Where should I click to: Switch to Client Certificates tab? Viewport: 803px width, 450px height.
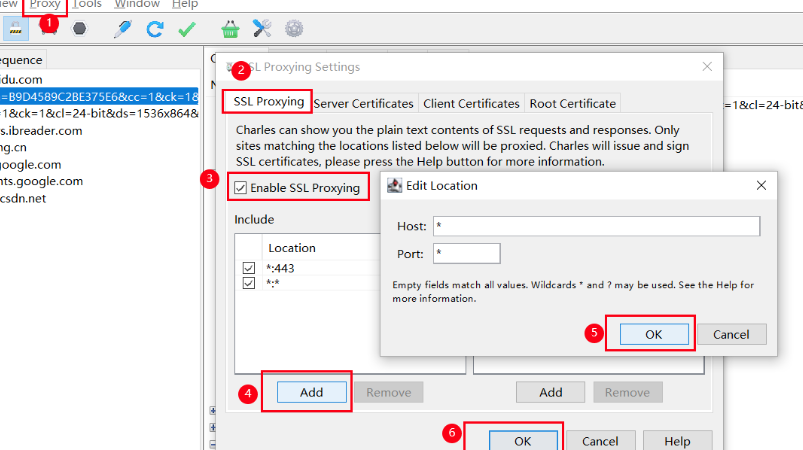pyautogui.click(x=471, y=103)
